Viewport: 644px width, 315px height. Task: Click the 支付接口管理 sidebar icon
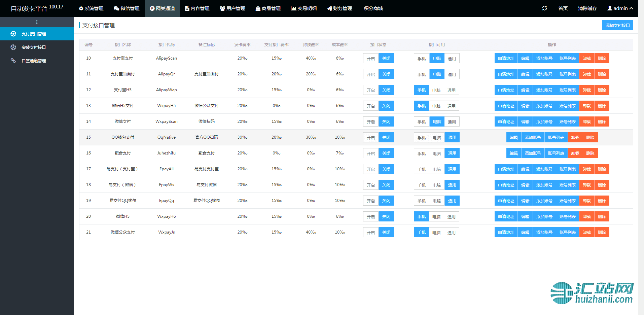pyautogui.click(x=13, y=34)
